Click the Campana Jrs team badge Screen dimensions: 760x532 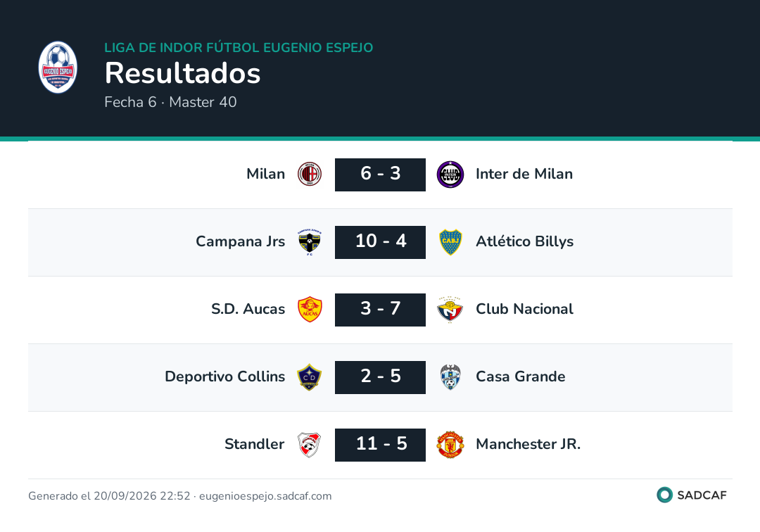click(310, 242)
